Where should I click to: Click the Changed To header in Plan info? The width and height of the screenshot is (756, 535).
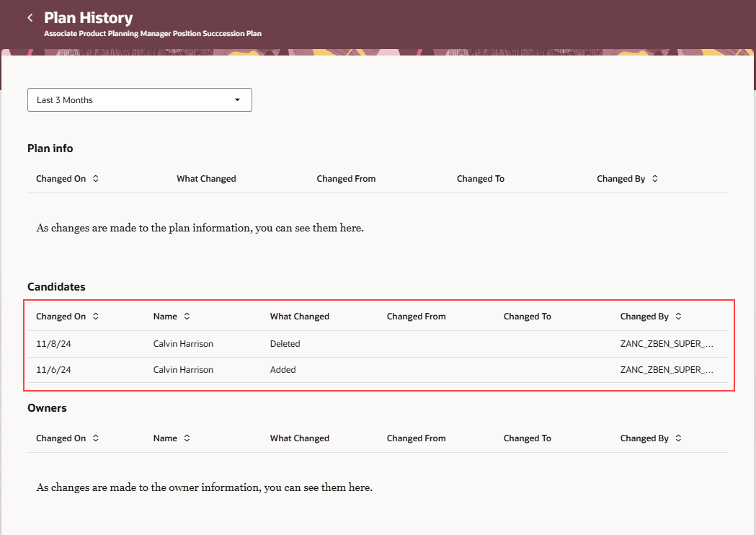481,179
